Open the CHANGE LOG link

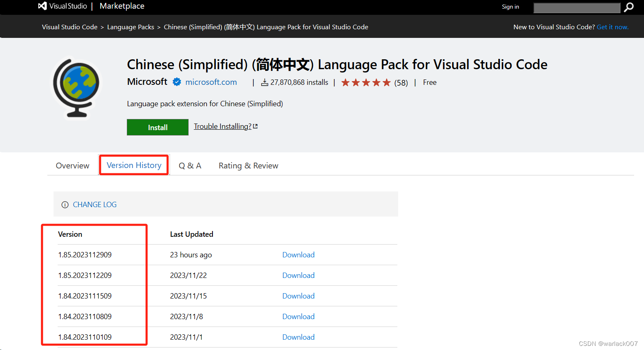[x=95, y=205]
